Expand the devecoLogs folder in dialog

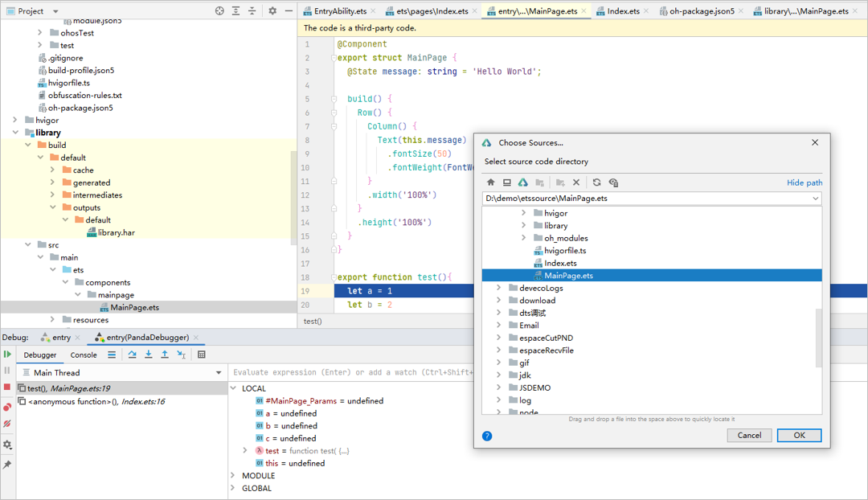click(x=499, y=288)
